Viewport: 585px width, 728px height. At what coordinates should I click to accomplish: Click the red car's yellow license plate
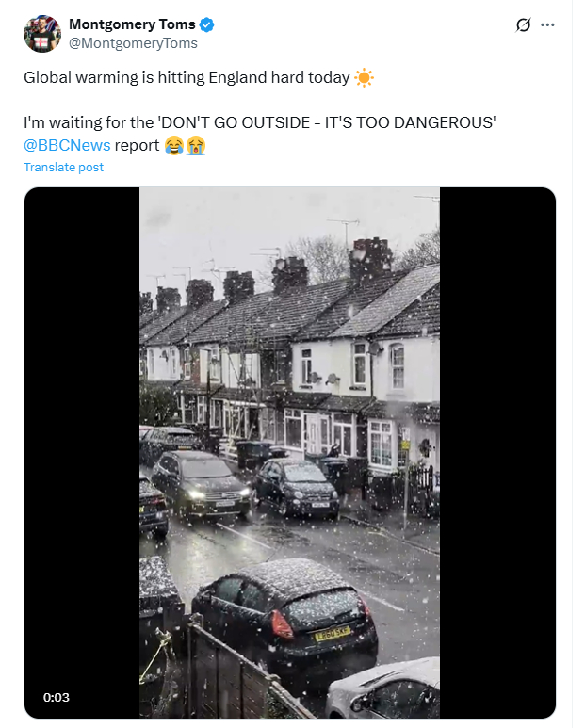click(333, 634)
